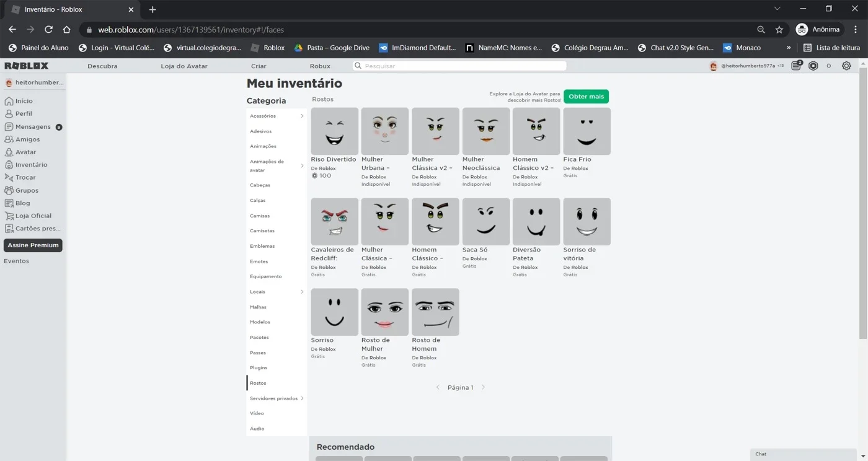868x461 pixels.
Task: Open the Pasta – Google Drive bookmark
Action: (331, 48)
